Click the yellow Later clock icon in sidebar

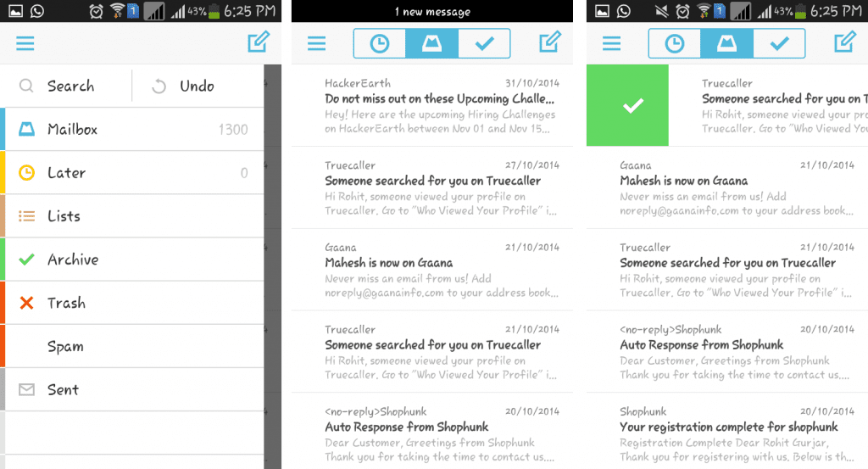[x=26, y=173]
